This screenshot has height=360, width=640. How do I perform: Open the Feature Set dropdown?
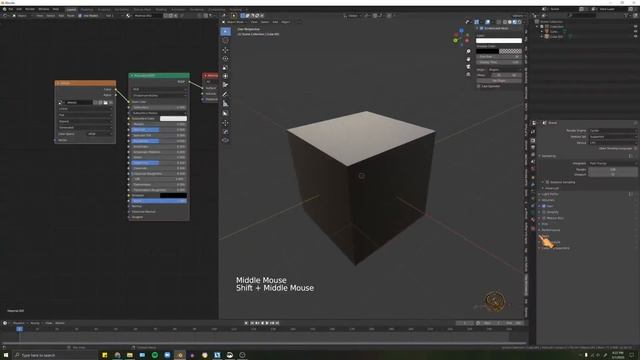point(612,137)
